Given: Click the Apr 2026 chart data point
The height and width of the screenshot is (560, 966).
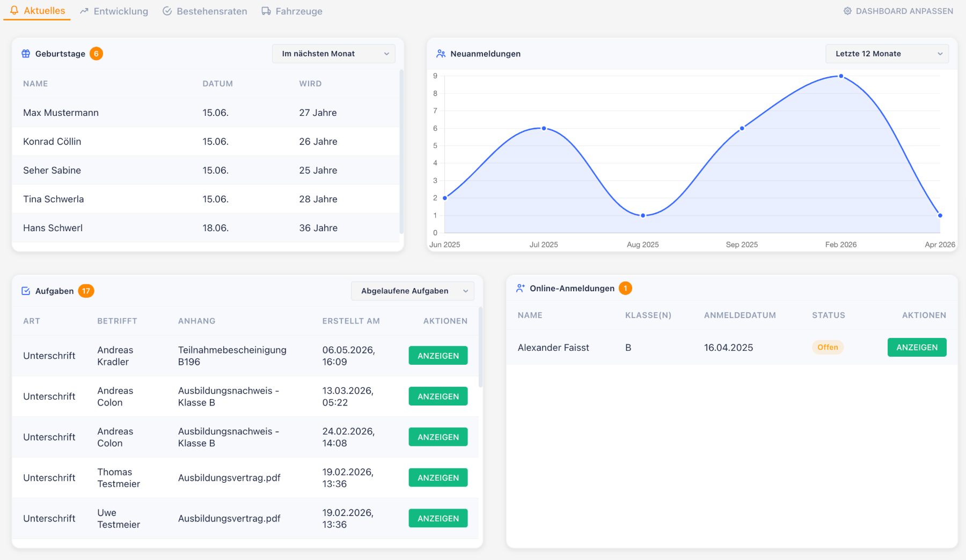Looking at the screenshot, I should tap(940, 216).
